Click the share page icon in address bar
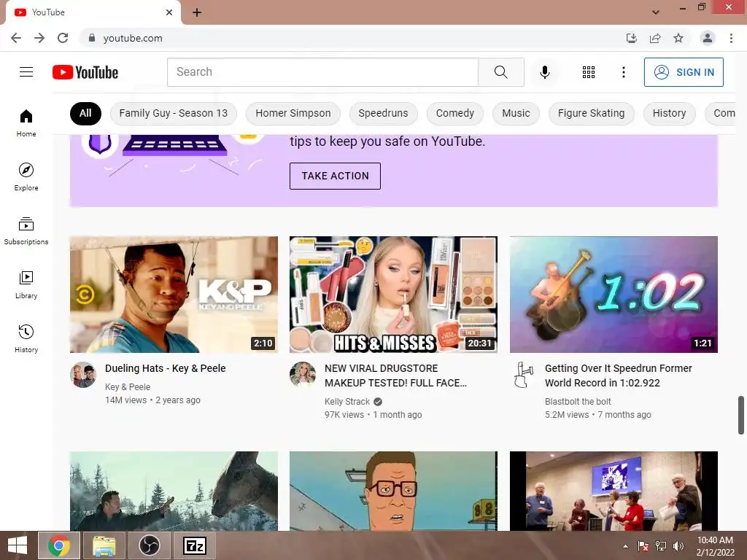The width and height of the screenshot is (747, 560). [x=655, y=38]
